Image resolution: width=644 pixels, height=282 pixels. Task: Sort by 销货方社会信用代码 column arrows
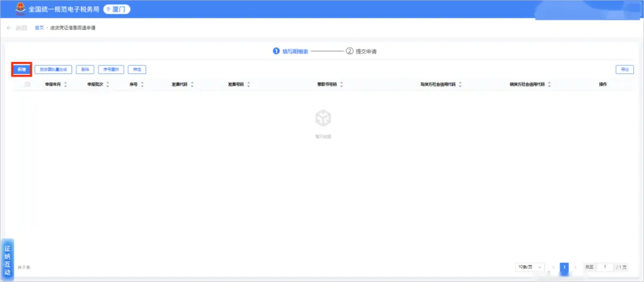(549, 85)
